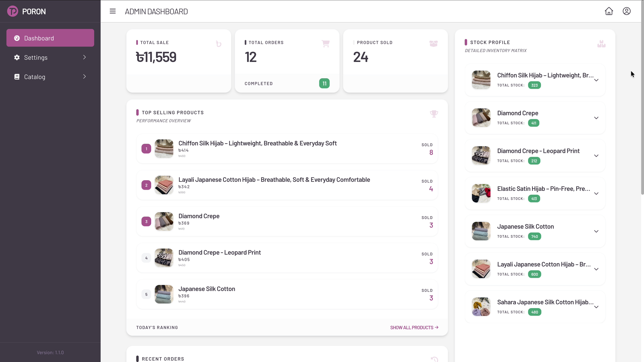
Task: Expand Layali Japanese Cotton Hijab stock chevron
Action: (596, 269)
